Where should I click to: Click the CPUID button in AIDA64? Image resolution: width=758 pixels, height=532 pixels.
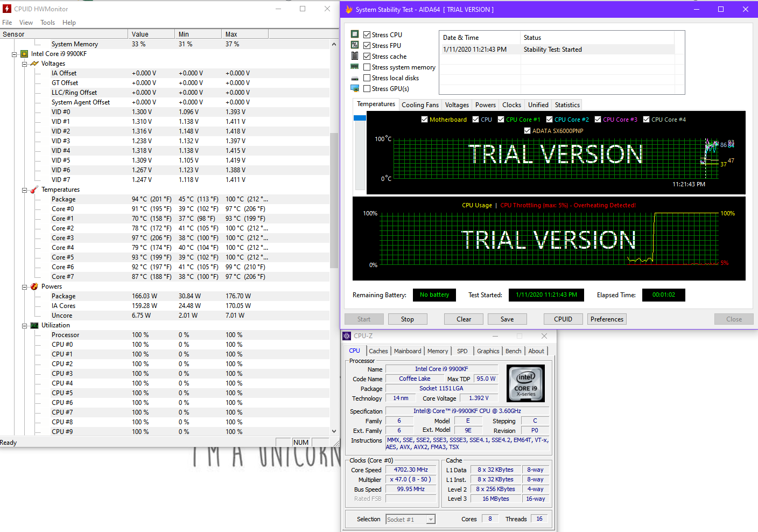[x=563, y=319]
